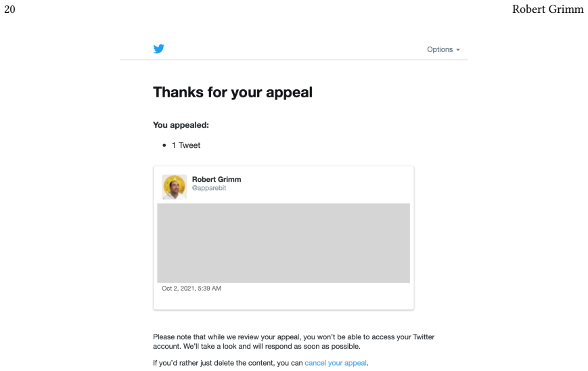
Task: Follow the cancel your appeal link
Action: (x=335, y=363)
